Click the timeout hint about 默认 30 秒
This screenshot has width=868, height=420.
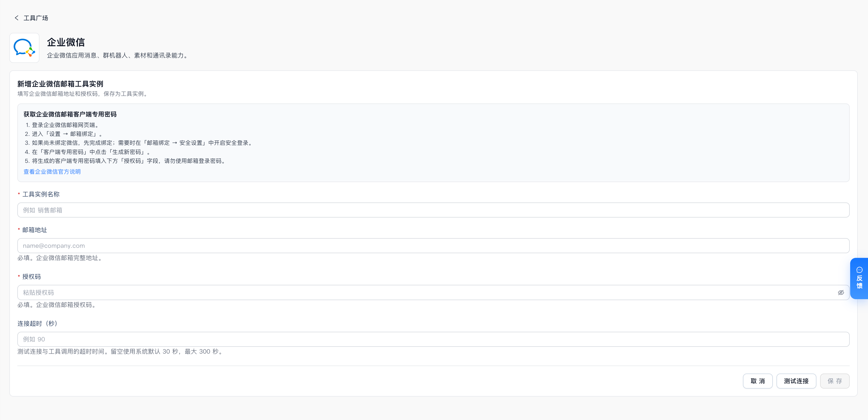coord(121,351)
